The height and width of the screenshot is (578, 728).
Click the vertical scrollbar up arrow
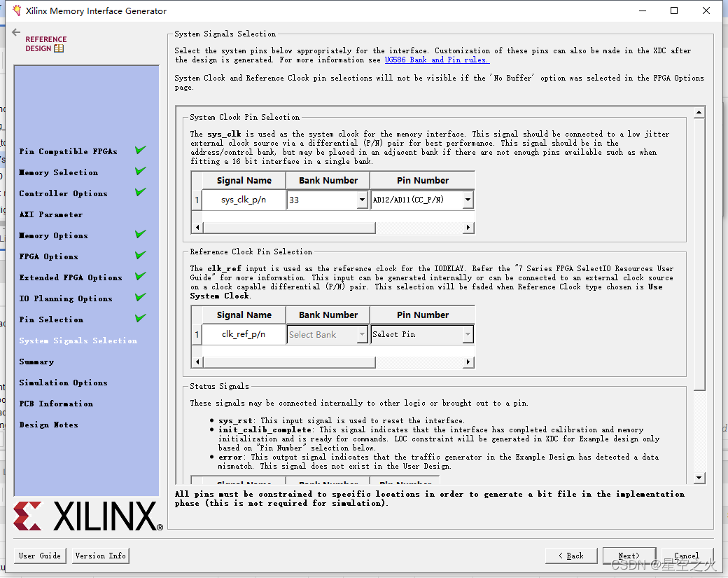[x=699, y=112]
